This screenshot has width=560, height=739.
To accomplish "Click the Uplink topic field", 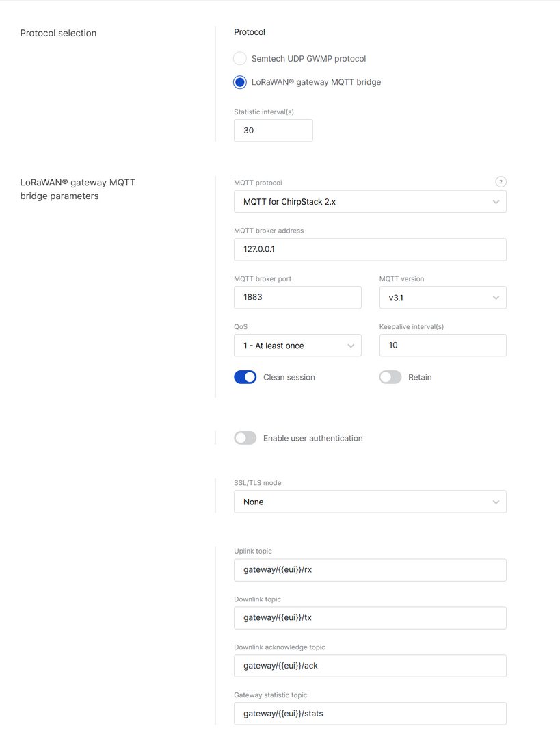I will coord(370,569).
